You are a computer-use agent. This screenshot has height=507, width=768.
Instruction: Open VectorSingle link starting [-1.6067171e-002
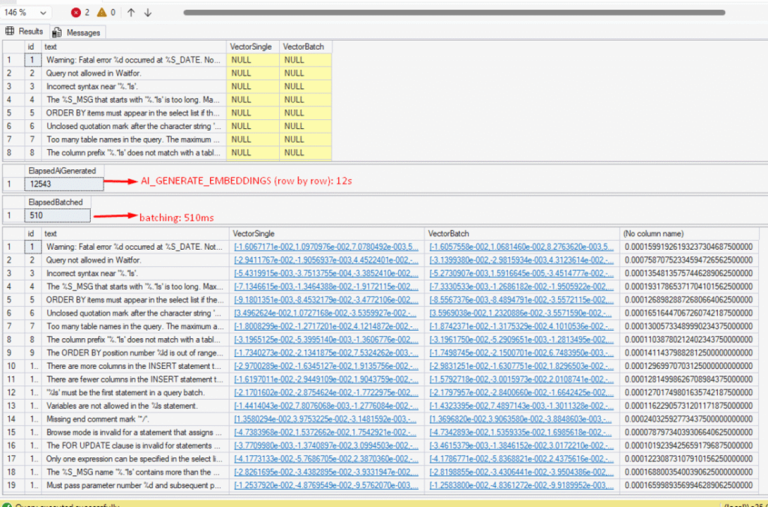click(x=326, y=247)
